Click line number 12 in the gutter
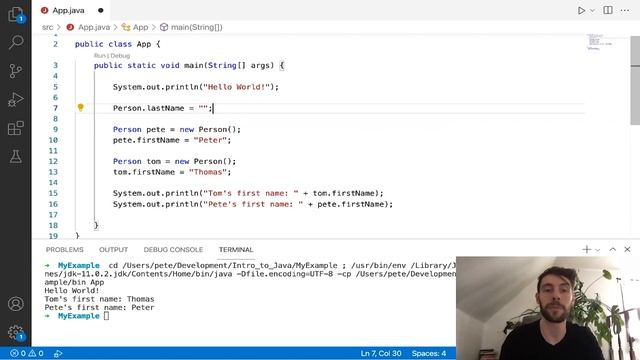Screen dimensions: 640x360 pyautogui.click(x=53, y=161)
